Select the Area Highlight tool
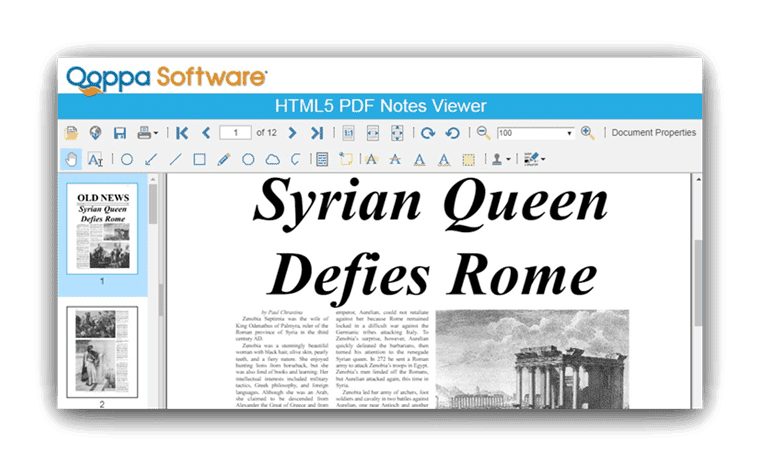The height and width of the screenshot is (476, 760). [468, 159]
